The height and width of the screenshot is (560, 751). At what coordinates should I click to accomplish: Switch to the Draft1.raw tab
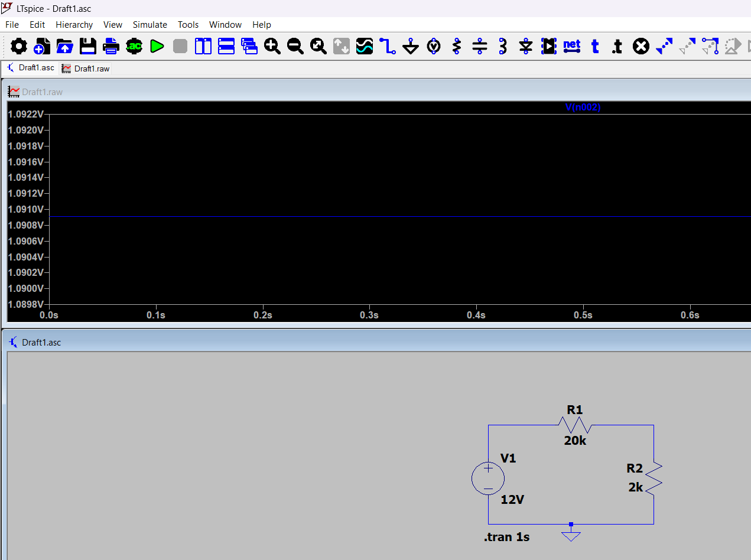tap(86, 69)
